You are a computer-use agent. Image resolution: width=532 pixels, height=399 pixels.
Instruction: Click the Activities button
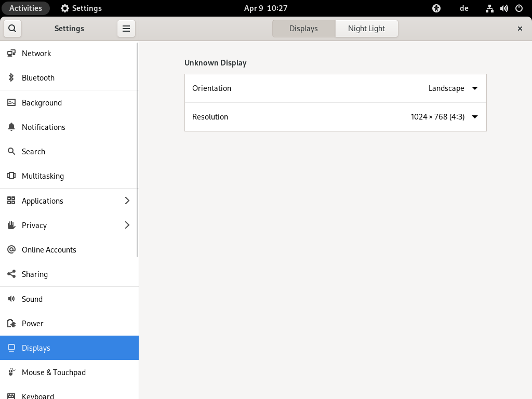[25, 8]
